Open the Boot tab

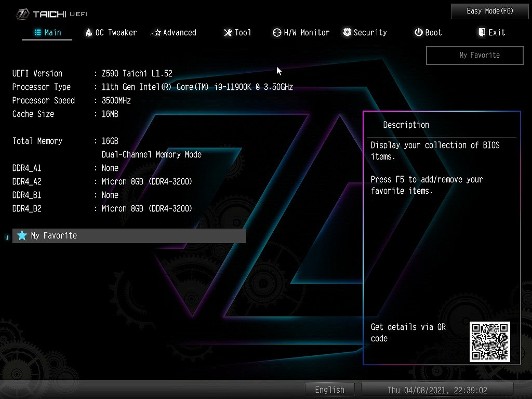tap(428, 32)
